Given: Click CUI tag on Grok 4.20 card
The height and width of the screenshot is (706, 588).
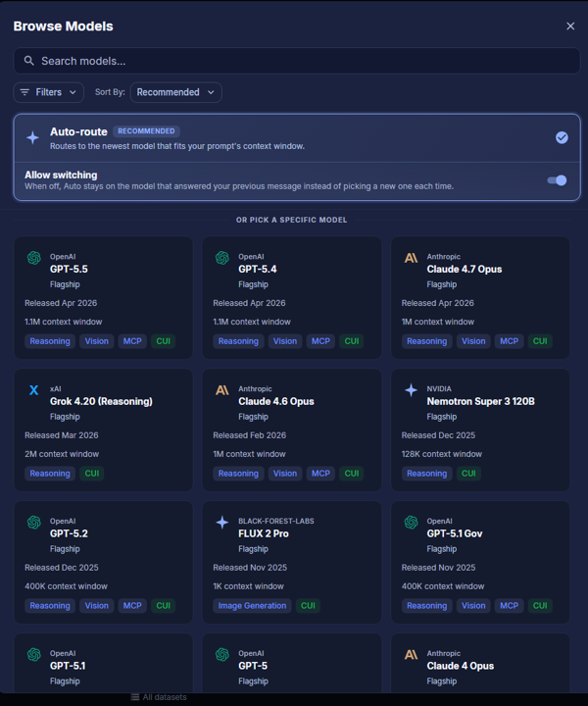Looking at the screenshot, I should [92, 474].
